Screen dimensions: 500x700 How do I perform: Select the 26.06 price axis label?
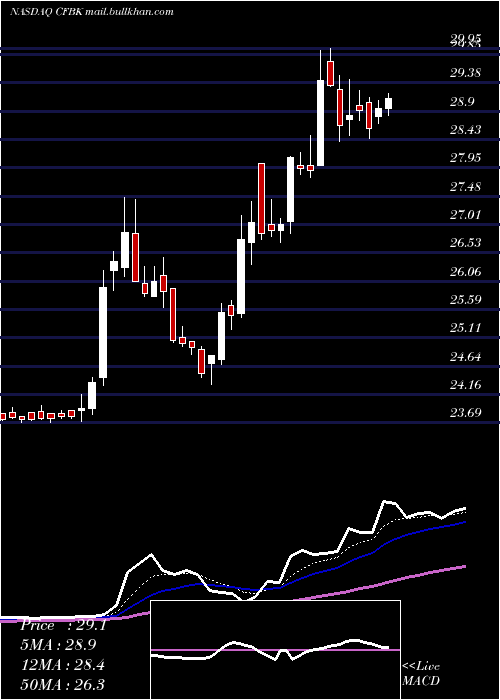(x=465, y=271)
